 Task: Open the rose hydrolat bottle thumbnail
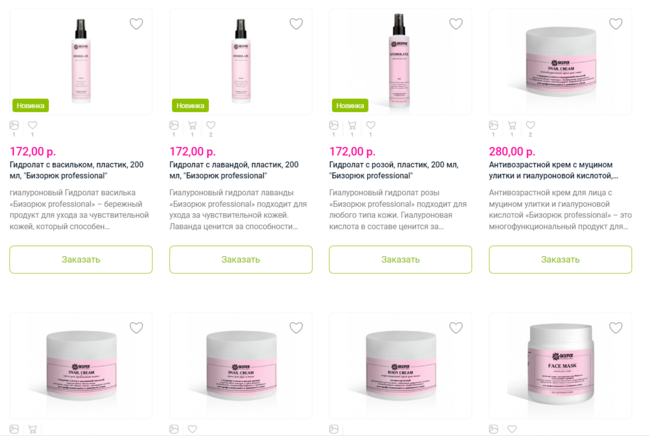pos(399,61)
